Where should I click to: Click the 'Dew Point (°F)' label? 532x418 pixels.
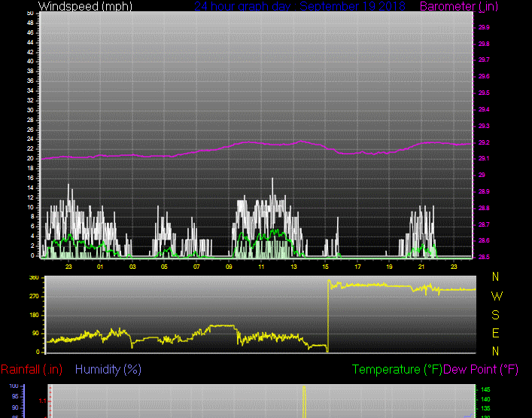click(x=481, y=370)
